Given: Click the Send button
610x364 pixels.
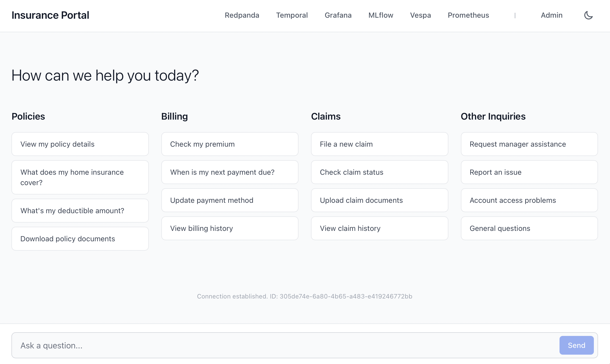Looking at the screenshot, I should (x=576, y=345).
